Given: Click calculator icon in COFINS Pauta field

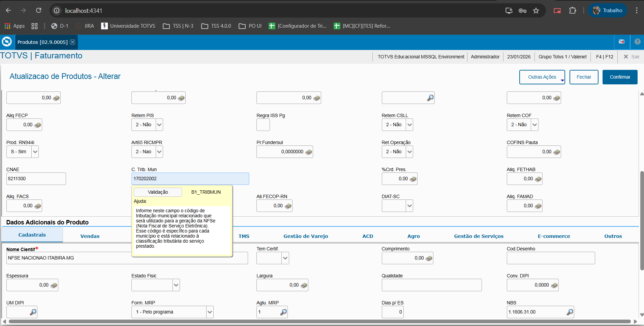Looking at the screenshot, I should [x=557, y=152].
